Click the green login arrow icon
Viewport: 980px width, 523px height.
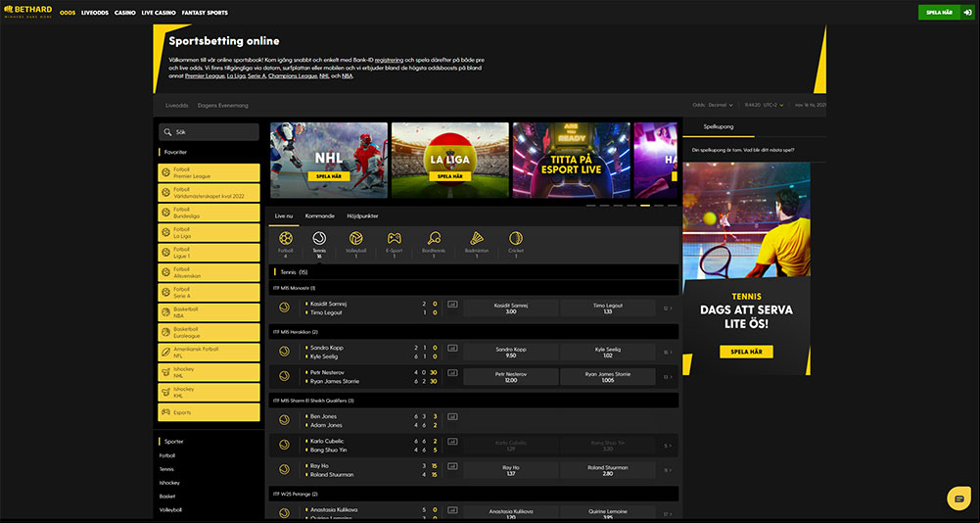(x=967, y=13)
